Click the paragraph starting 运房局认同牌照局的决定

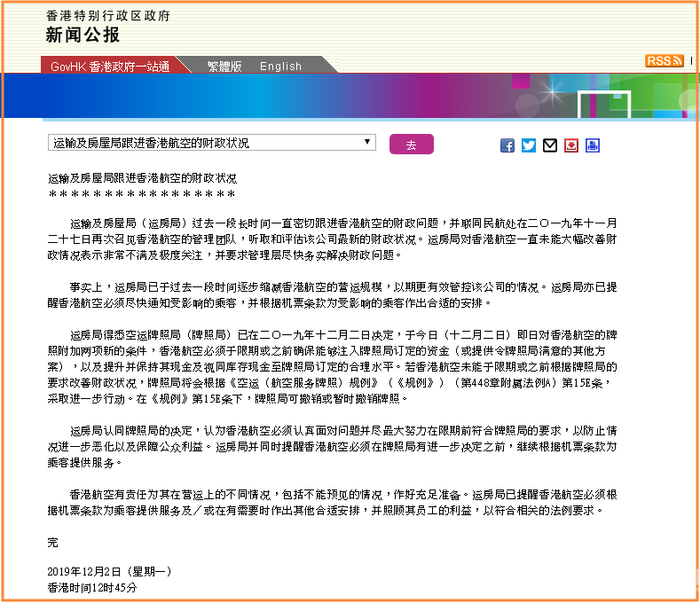click(x=332, y=447)
